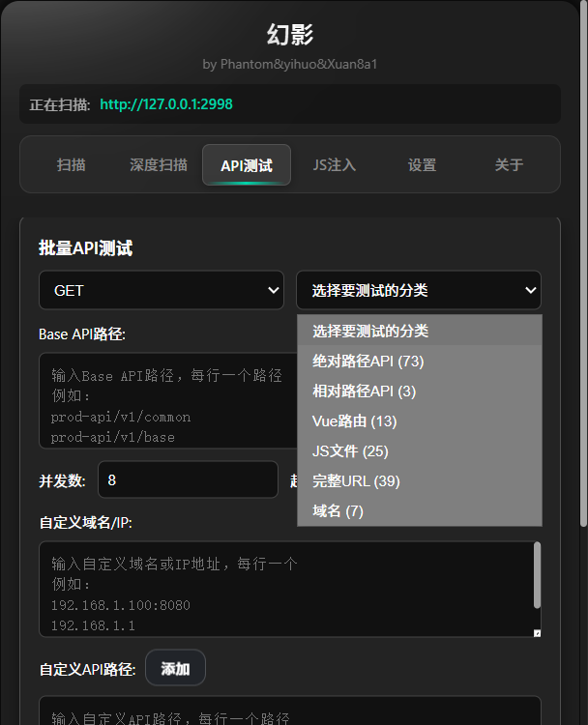Viewport: 588px width, 725px height.
Task: Click the scanning URL http://127.0.0.1:2998
Action: pos(166,104)
